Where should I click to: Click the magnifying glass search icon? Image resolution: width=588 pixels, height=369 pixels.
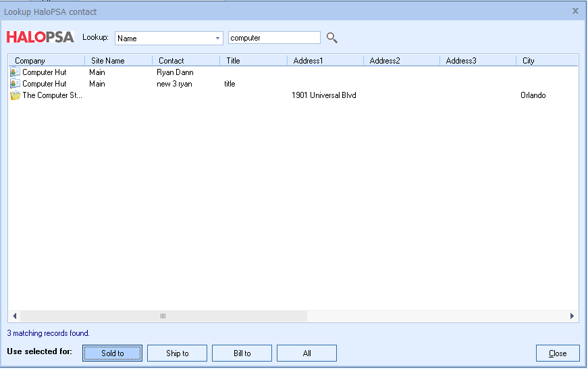pos(331,38)
